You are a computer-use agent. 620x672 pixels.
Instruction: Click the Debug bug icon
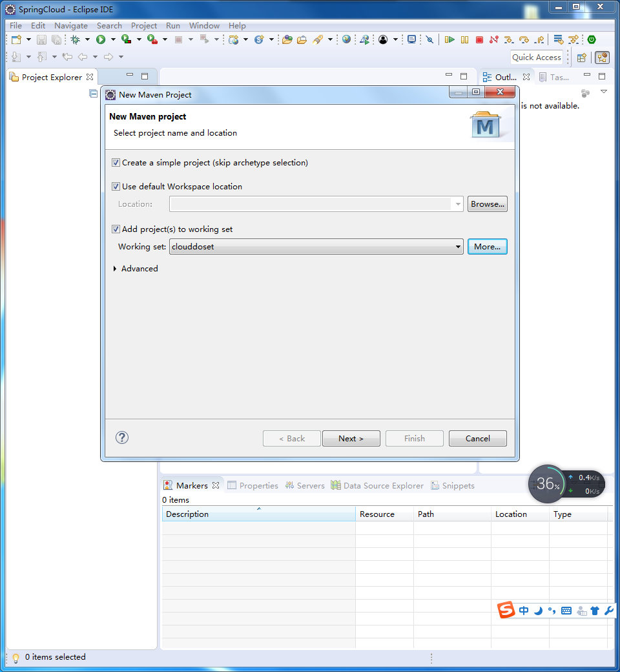tap(76, 40)
